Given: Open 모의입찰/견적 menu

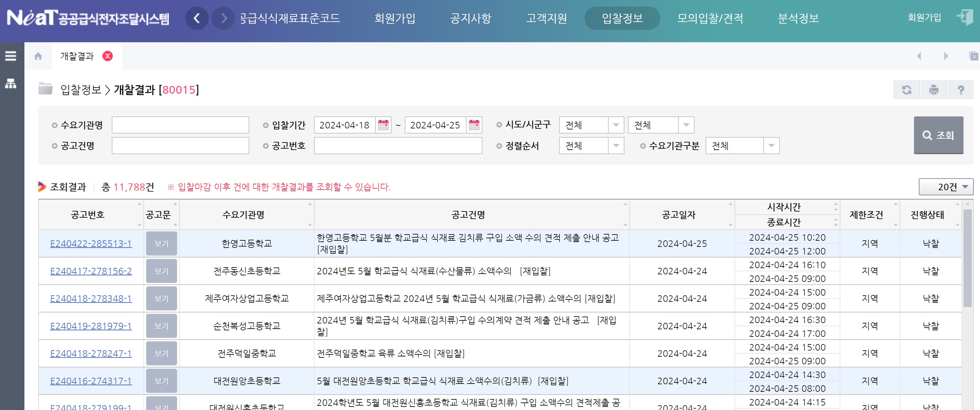Looking at the screenshot, I should 710,18.
